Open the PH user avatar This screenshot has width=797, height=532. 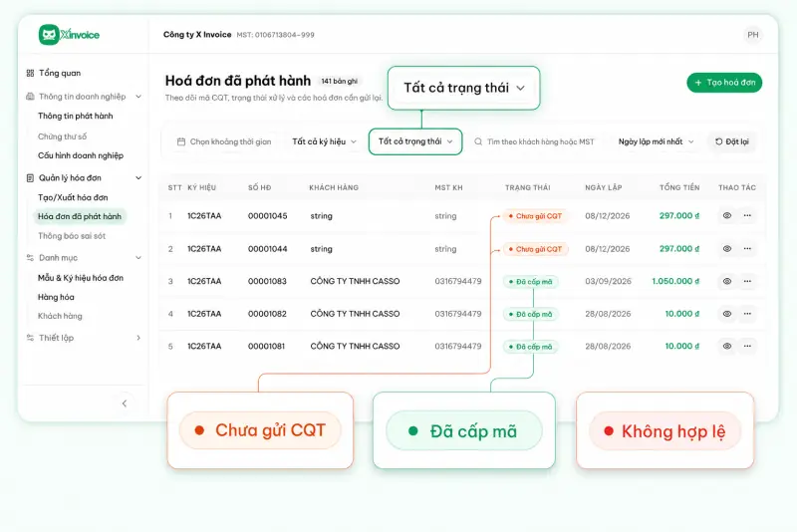click(x=753, y=35)
